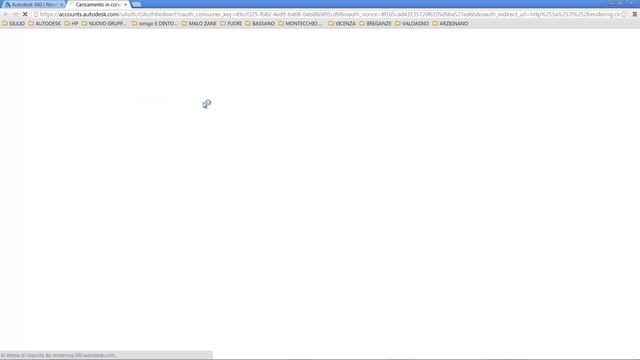Viewport: 640px width, 360px height.
Task: Bookmark this page with star icon
Action: pos(624,14)
